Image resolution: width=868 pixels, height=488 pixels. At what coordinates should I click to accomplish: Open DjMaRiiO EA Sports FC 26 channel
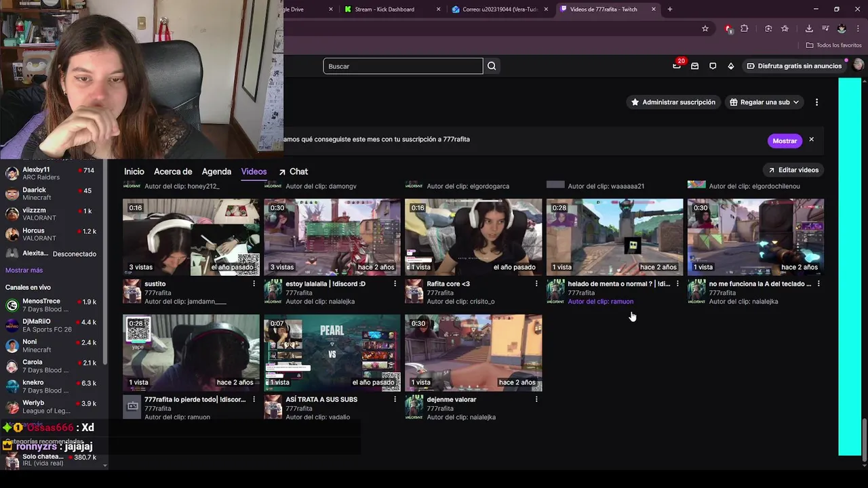(51, 325)
